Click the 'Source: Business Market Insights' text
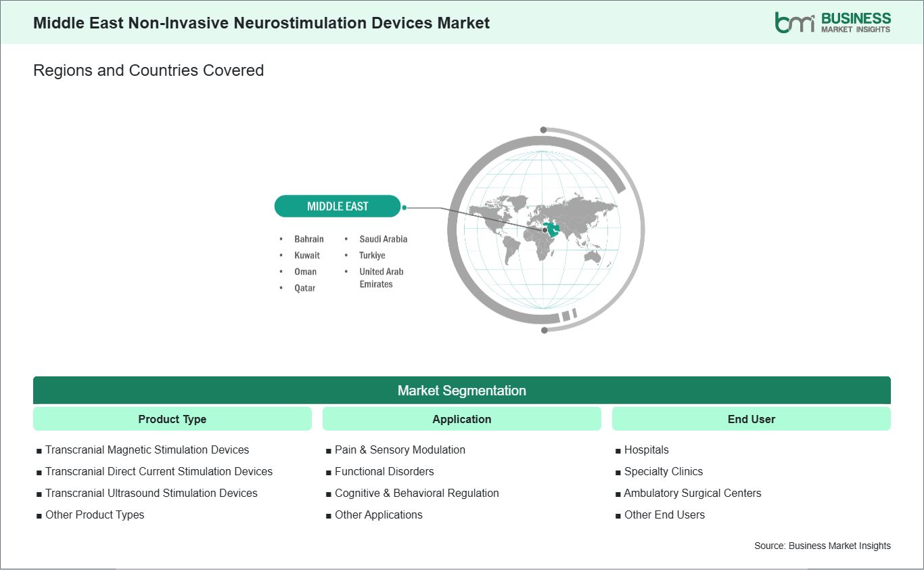 (823, 546)
